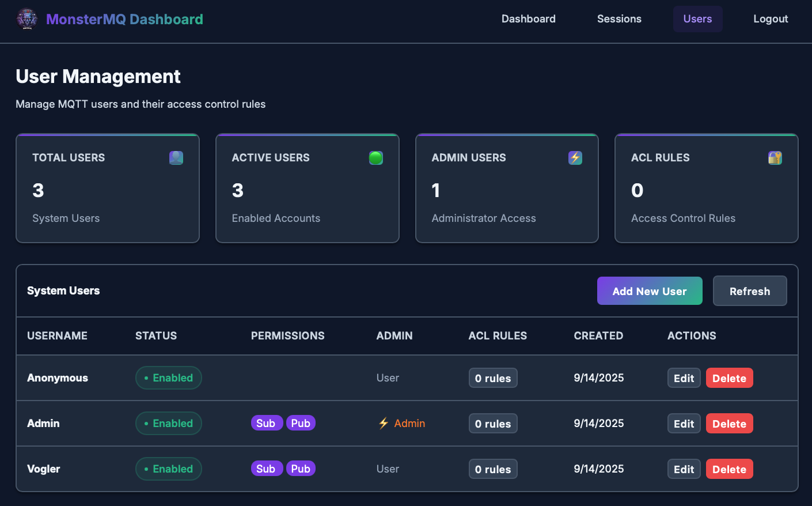Refresh the System Users list
The image size is (812, 506).
750,291
